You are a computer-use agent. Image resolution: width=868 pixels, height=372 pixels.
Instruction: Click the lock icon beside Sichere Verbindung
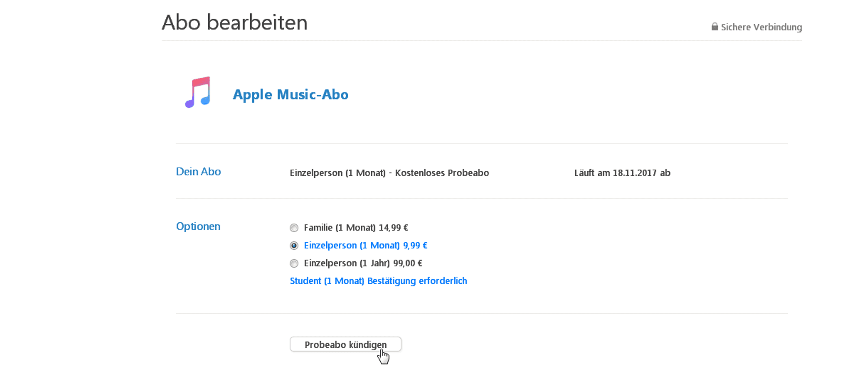(x=715, y=27)
